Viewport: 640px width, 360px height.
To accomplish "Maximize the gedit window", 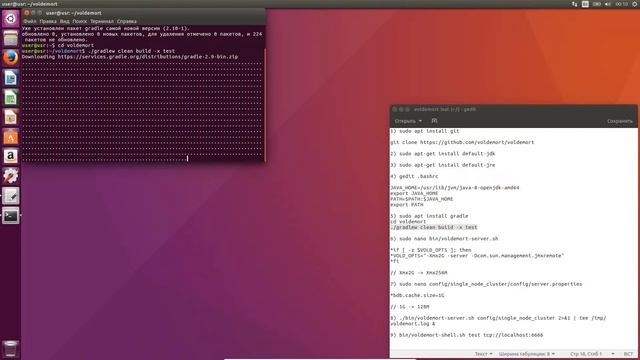I will pyautogui.click(x=407, y=109).
